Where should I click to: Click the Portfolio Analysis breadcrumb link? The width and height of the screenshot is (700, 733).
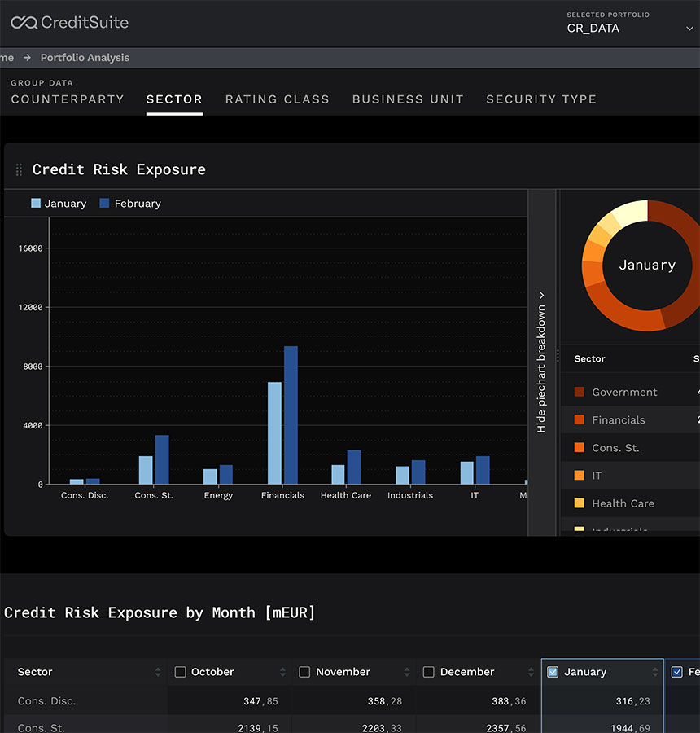85,58
